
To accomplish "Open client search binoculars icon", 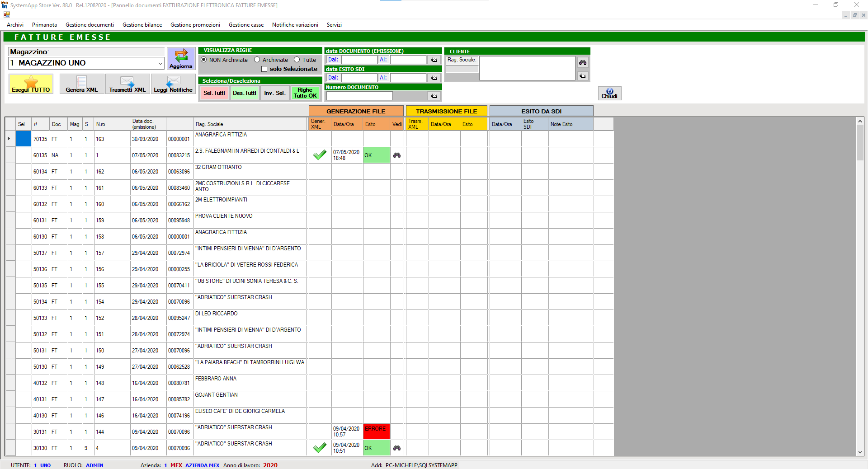I will 583,63.
